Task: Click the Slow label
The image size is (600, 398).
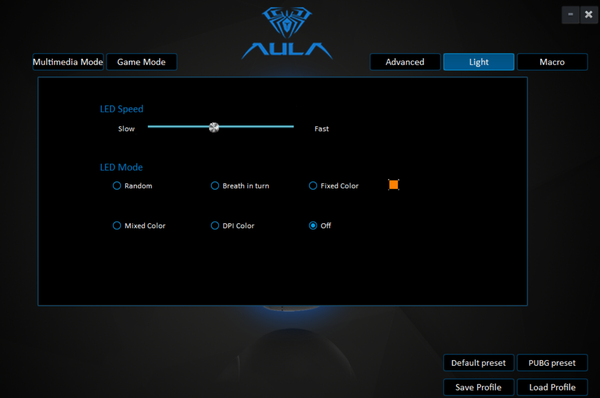Action: coord(126,129)
